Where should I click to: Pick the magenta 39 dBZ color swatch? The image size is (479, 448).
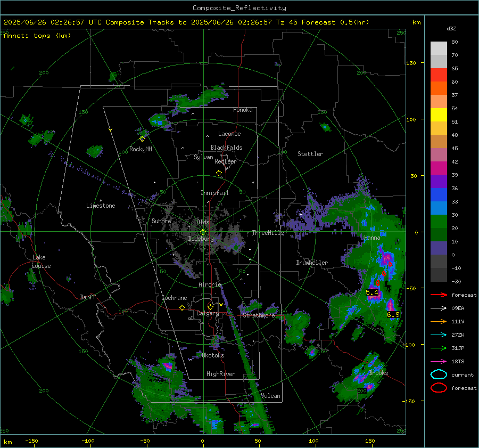(439, 168)
